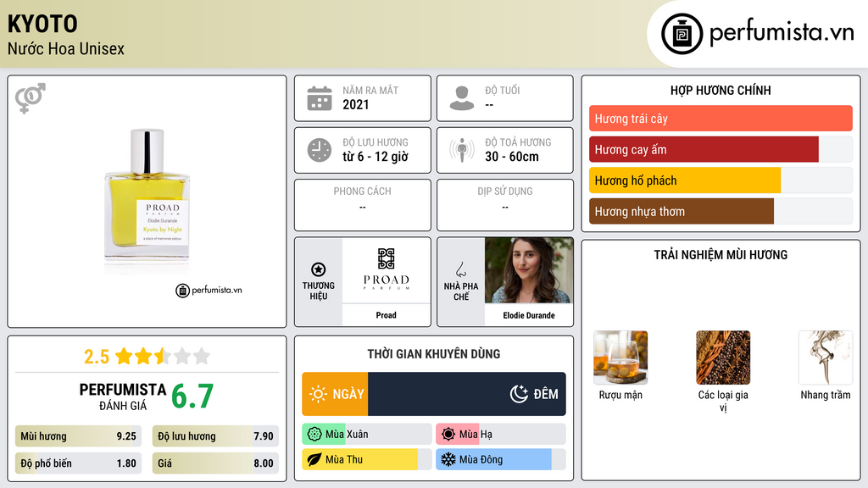Click the Độ phổ biến 1.80 score bar
The width and height of the screenshot is (868, 488).
point(78,463)
